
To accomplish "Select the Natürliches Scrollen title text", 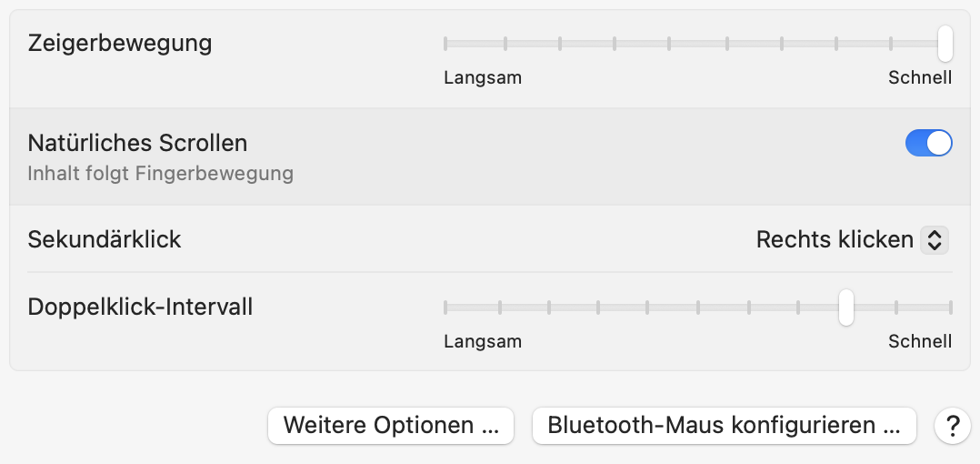I will point(137,143).
